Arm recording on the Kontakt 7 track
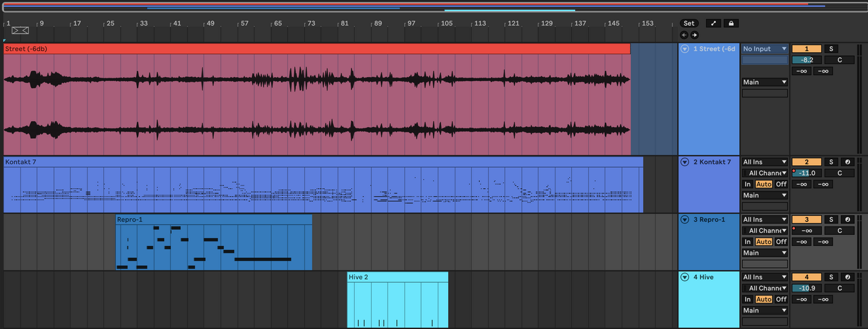The width and height of the screenshot is (868, 329). pos(848,162)
